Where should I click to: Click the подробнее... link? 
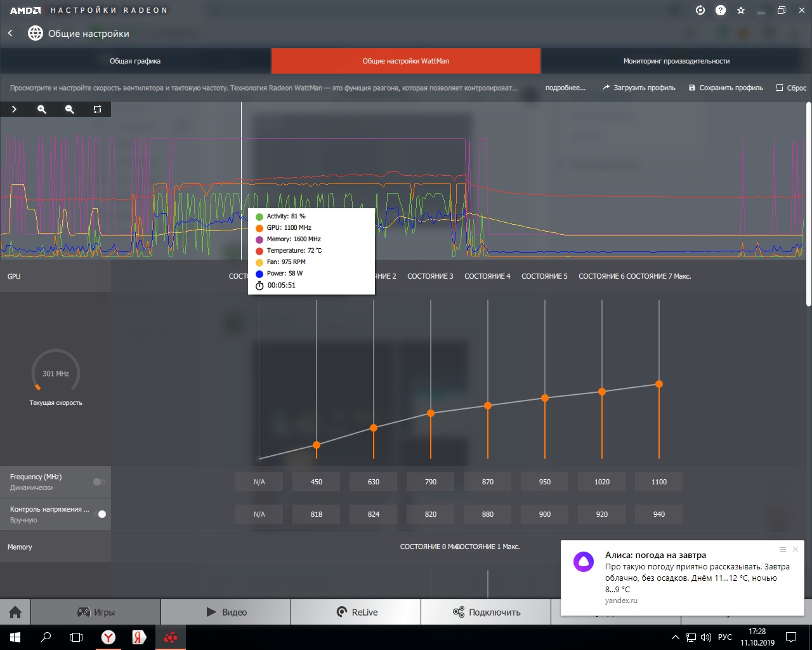point(566,88)
